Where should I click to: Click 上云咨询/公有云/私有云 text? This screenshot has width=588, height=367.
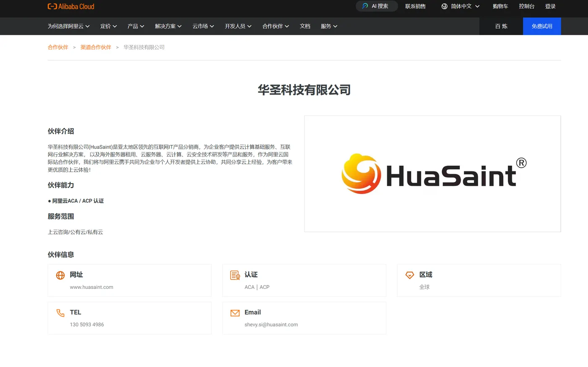point(75,232)
